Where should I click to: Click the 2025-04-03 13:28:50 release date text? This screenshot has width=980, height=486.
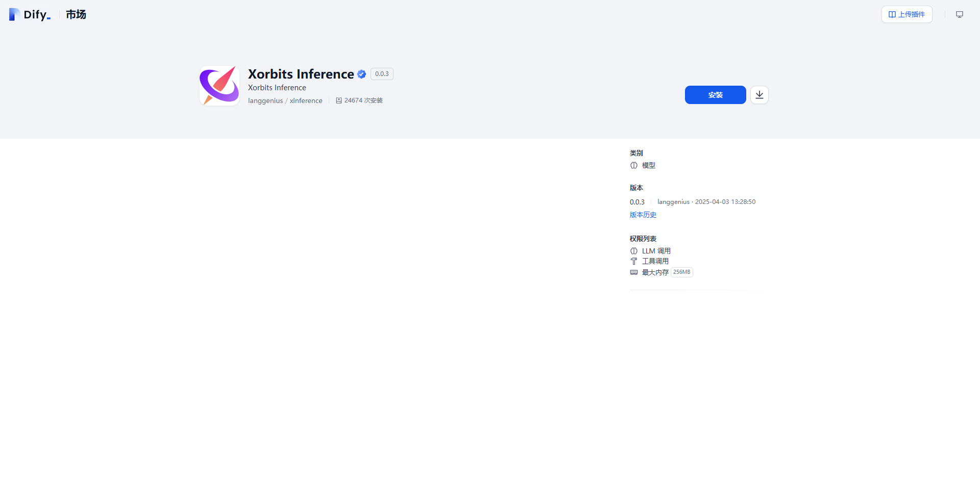tap(725, 202)
